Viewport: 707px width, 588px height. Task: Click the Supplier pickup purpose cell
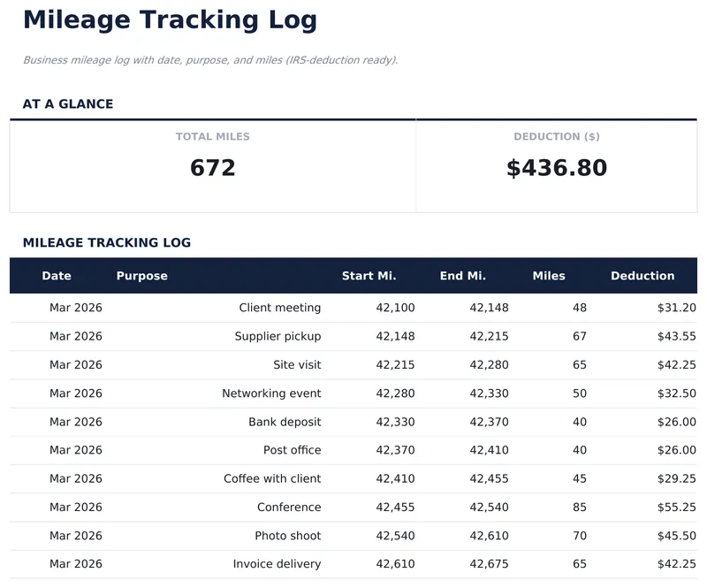point(277,336)
